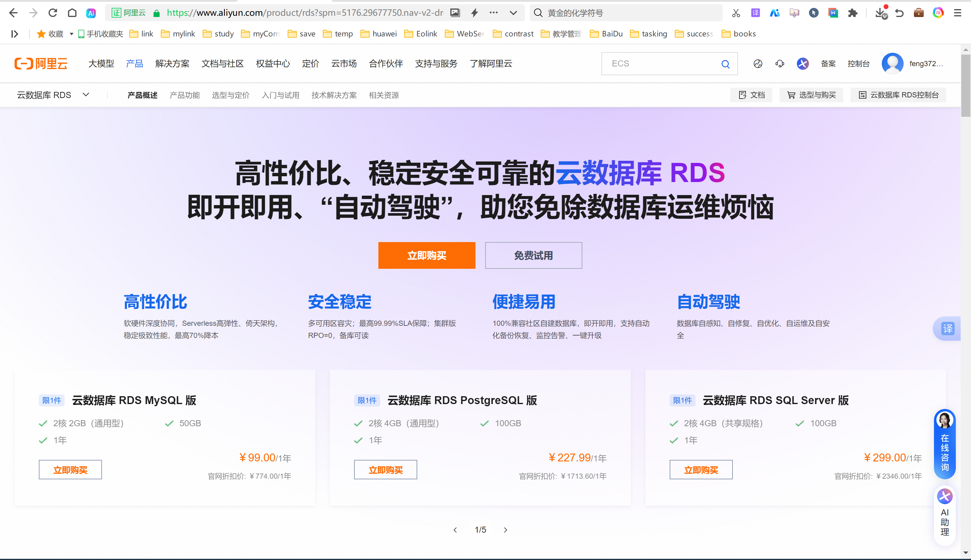Open the BaiDu bookmark folder
Screen dimensions: 971x560
[x=606, y=34]
